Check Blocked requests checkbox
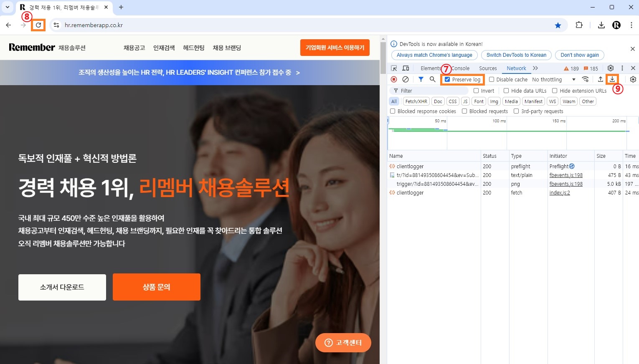This screenshot has height=364, width=639. (464, 111)
